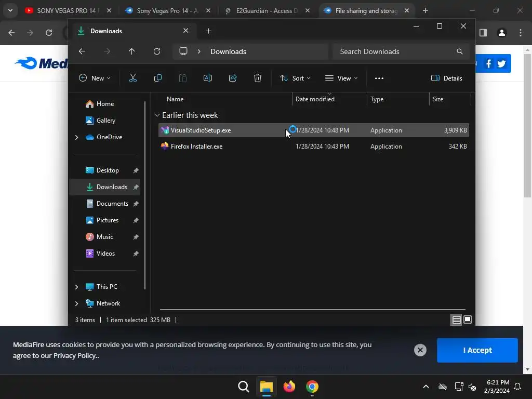Viewport: 532px width, 399px height.
Task: Select the VisualStudioSetup.exe file
Action: click(x=313, y=130)
